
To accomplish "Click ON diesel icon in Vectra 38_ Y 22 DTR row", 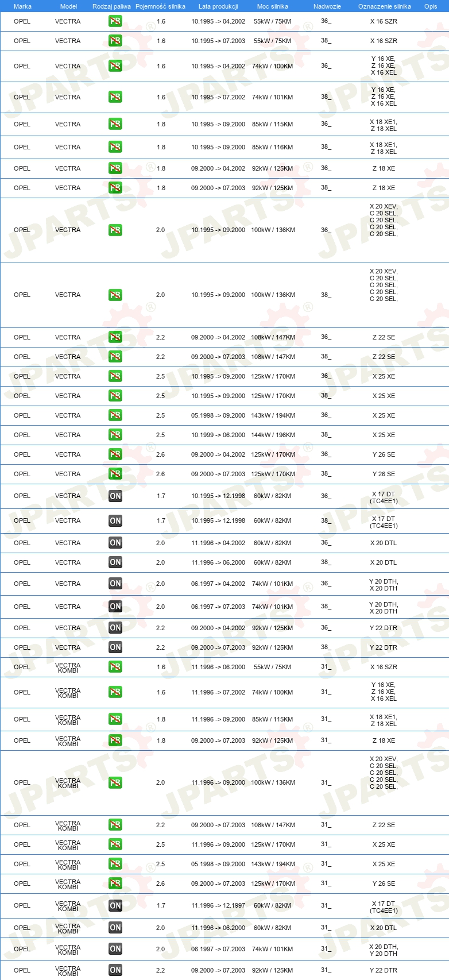I will [115, 647].
